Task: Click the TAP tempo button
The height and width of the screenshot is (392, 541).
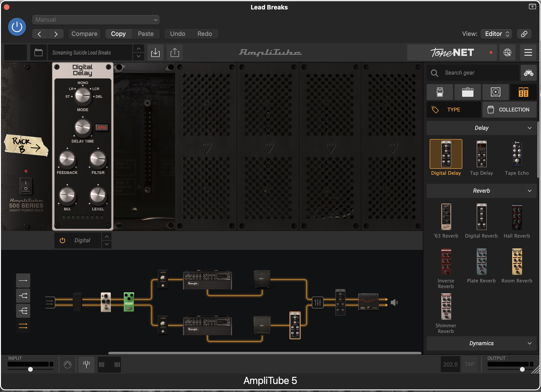Action: (469, 364)
